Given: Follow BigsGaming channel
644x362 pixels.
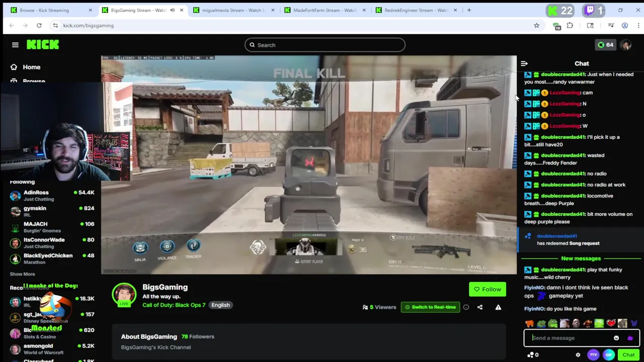Looking at the screenshot, I should pyautogui.click(x=487, y=289).
